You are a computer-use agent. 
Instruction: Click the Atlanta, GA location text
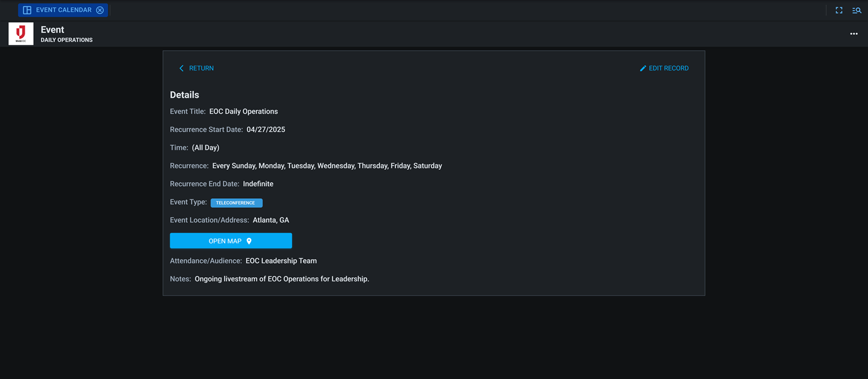(270, 220)
